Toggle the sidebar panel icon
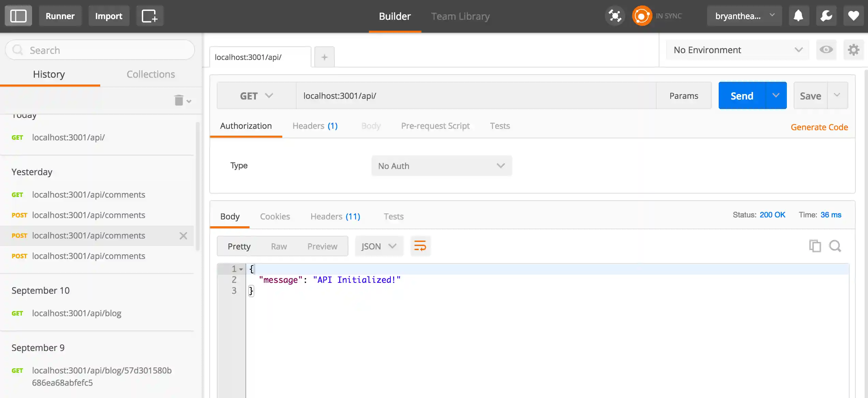 click(x=18, y=16)
